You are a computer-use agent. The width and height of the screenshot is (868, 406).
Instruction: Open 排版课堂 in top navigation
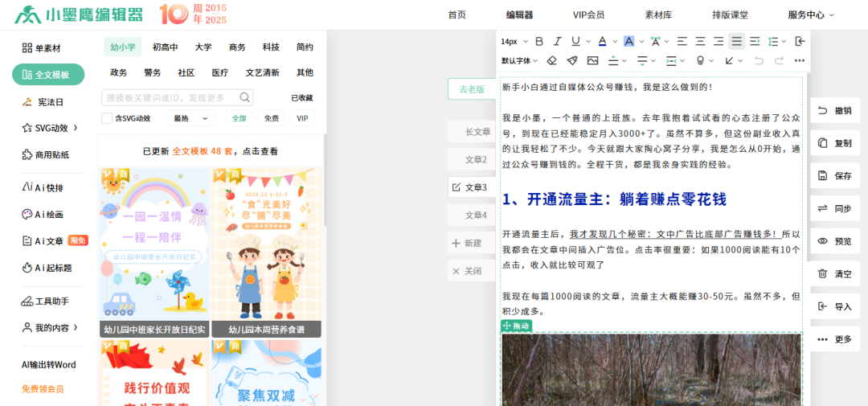[730, 15]
